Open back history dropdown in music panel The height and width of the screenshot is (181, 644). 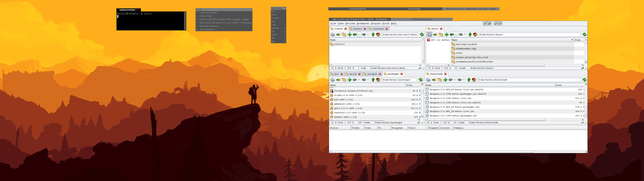pos(456,35)
